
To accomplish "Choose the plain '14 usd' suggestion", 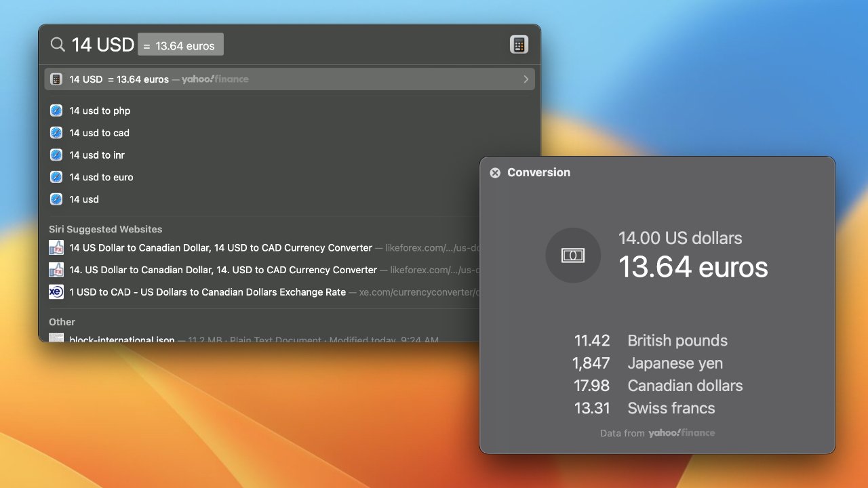I will tap(84, 199).
